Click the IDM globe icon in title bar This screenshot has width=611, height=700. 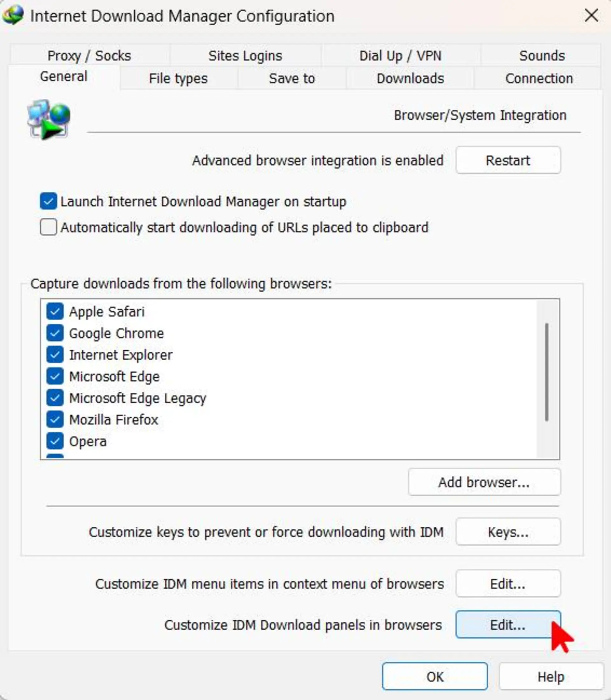13,15
